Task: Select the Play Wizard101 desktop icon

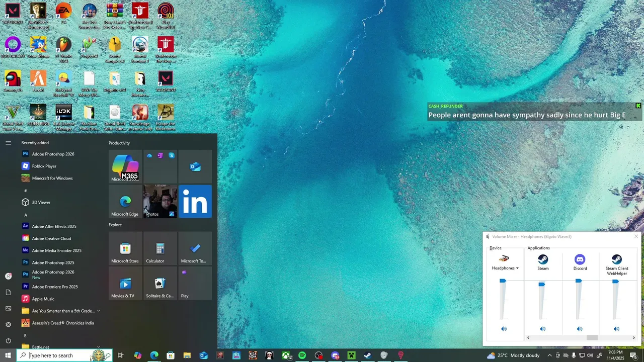Action: tap(166, 15)
